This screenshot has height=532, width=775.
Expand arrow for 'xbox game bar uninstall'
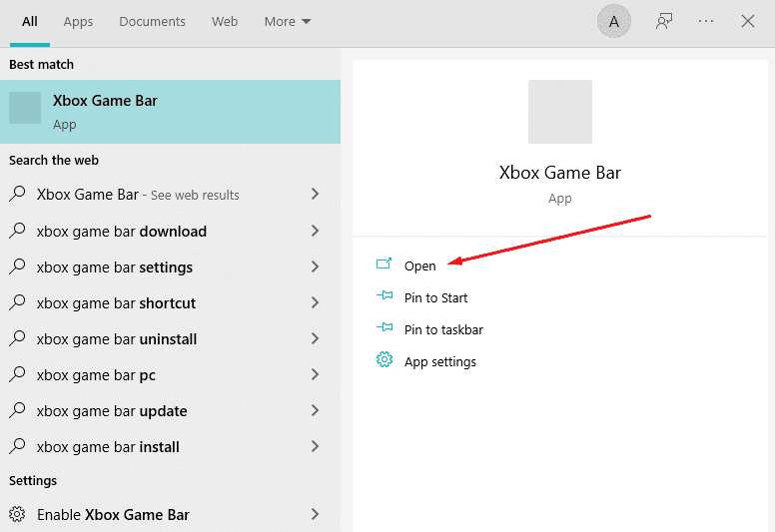click(315, 338)
